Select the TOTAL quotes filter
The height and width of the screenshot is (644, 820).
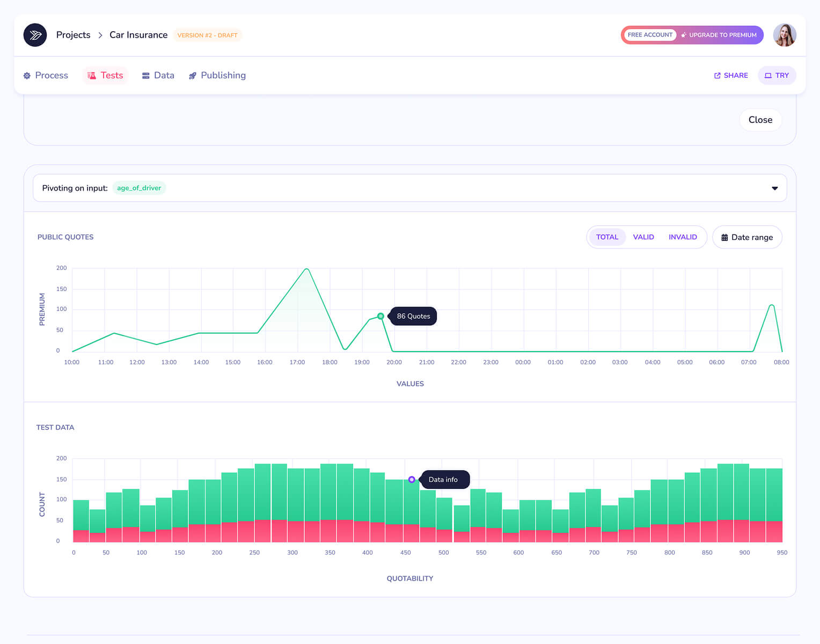click(x=607, y=237)
